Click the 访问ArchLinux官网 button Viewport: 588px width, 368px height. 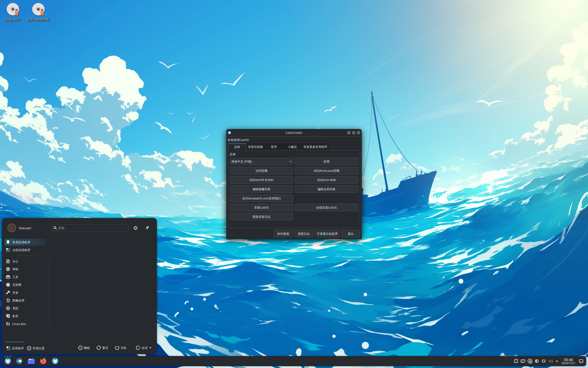point(326,171)
